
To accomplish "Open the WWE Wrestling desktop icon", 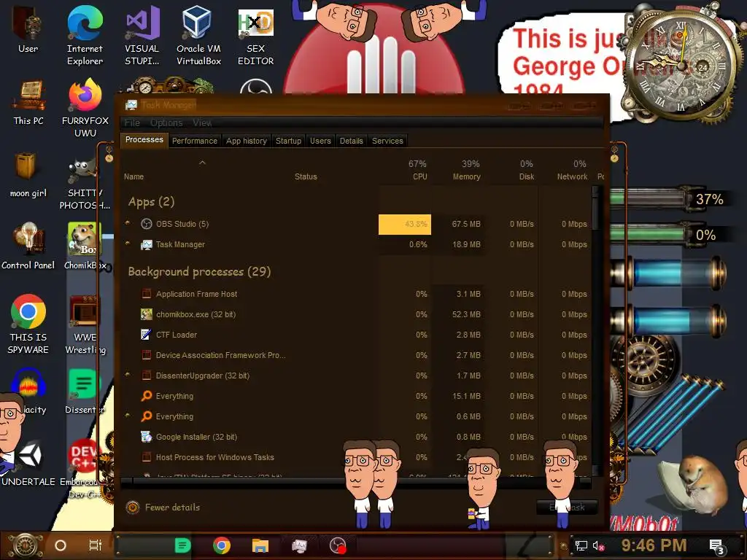I will click(85, 324).
